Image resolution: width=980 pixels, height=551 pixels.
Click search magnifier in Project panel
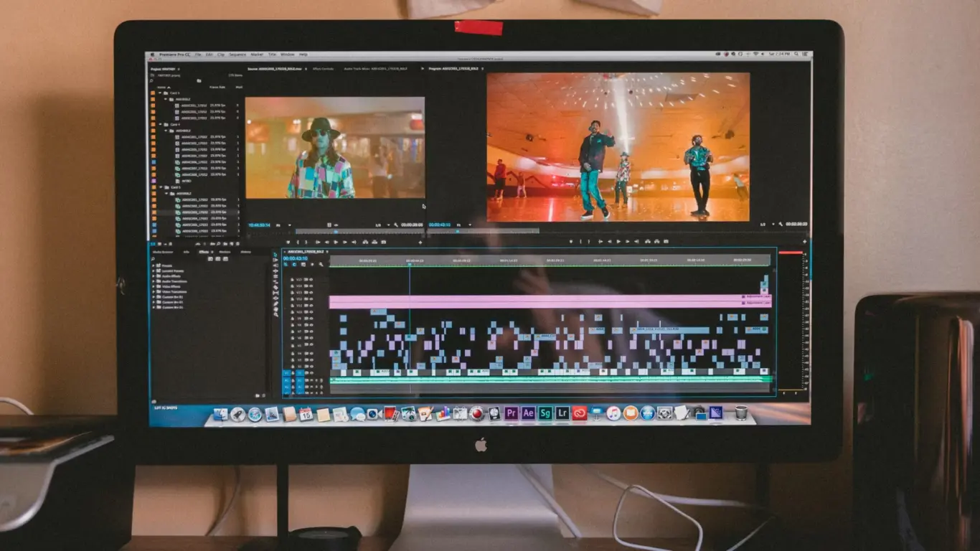[x=151, y=81]
